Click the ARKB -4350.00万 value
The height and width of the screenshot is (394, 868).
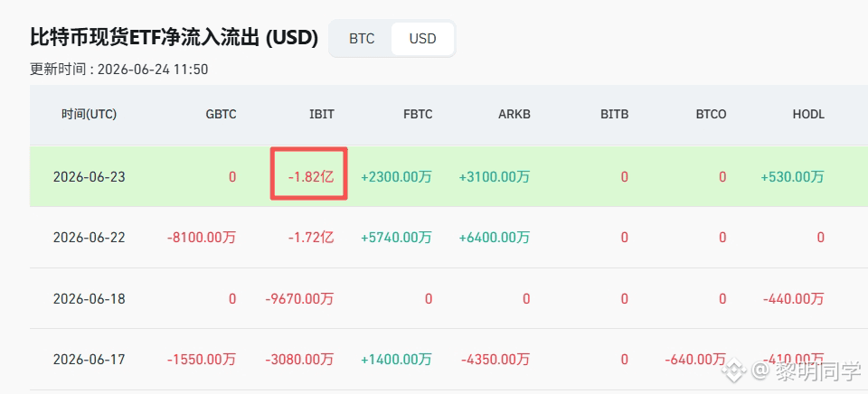(x=495, y=360)
